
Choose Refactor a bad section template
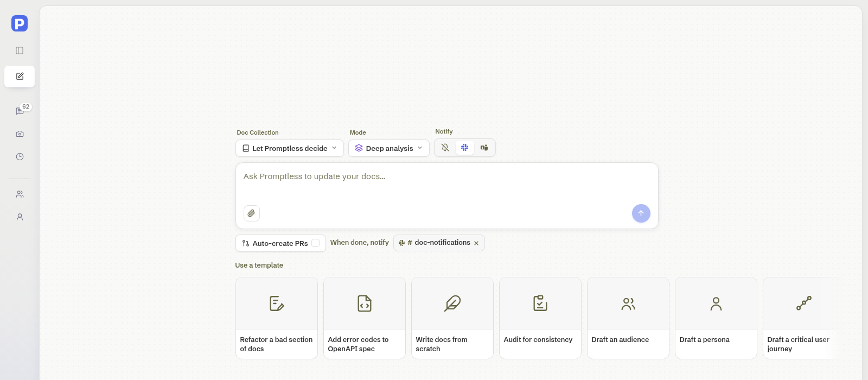click(x=277, y=318)
